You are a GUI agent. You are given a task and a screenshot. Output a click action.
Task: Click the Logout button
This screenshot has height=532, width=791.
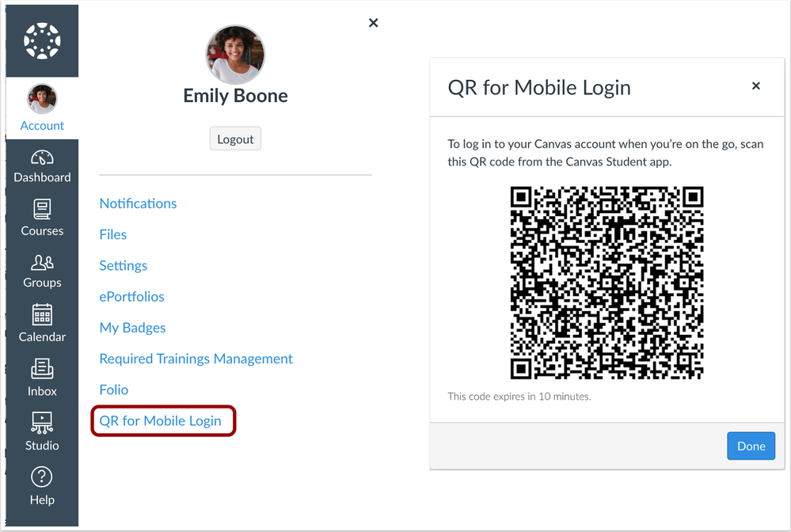(x=235, y=139)
